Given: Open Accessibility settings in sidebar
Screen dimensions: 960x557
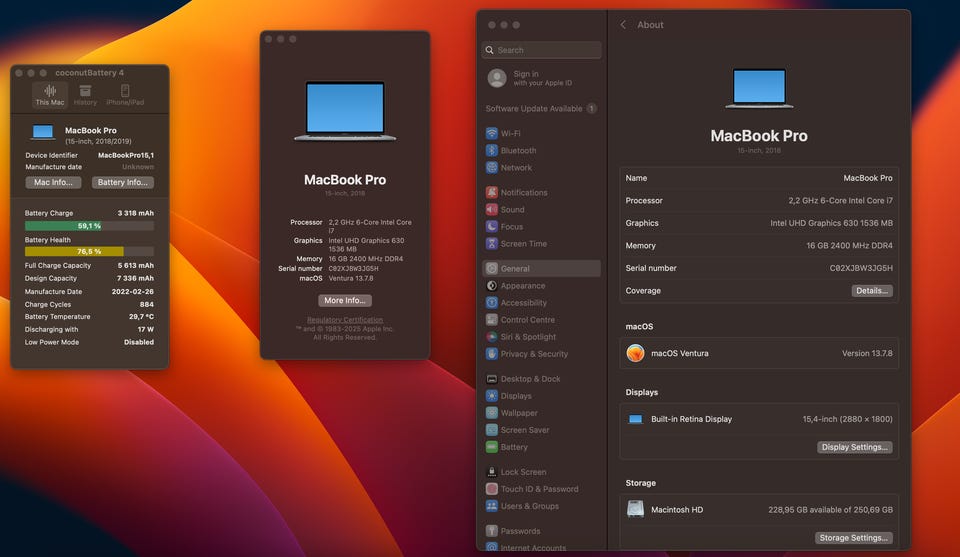Looking at the screenshot, I should [x=541, y=303].
